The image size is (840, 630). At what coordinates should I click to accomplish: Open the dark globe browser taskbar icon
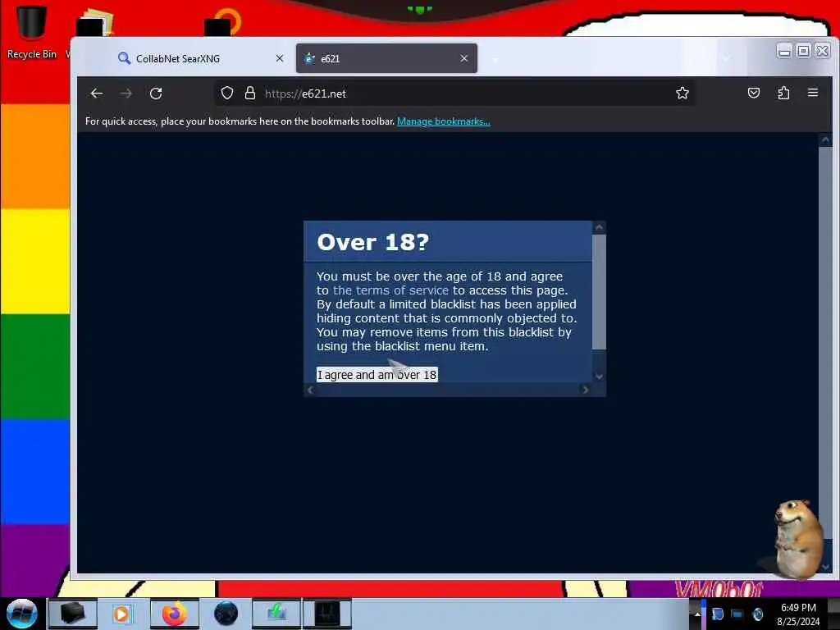click(x=226, y=614)
